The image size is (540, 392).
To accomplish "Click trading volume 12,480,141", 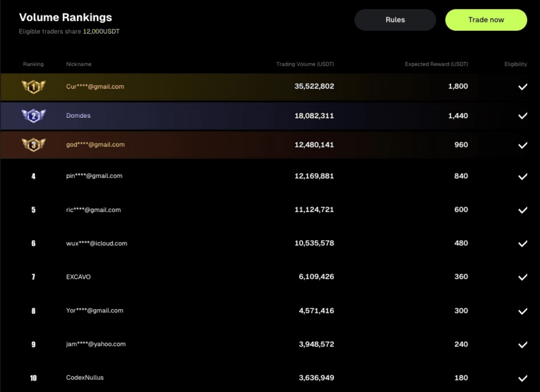I will [x=314, y=145].
